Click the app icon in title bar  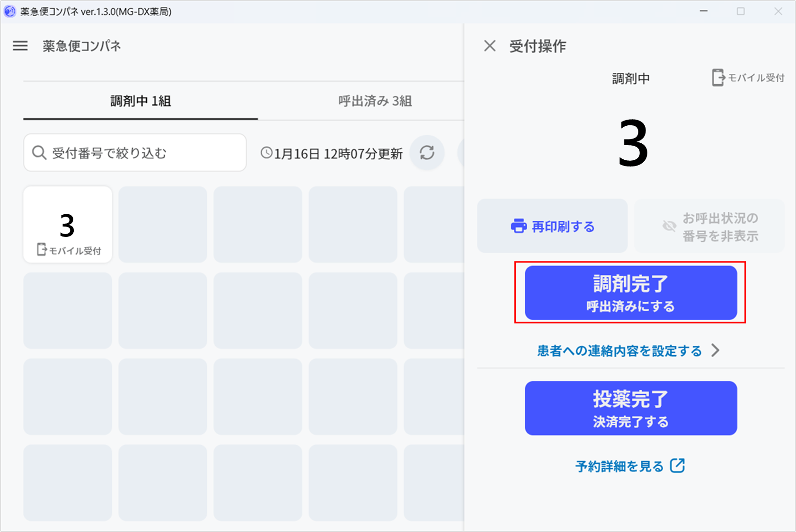tap(9, 11)
